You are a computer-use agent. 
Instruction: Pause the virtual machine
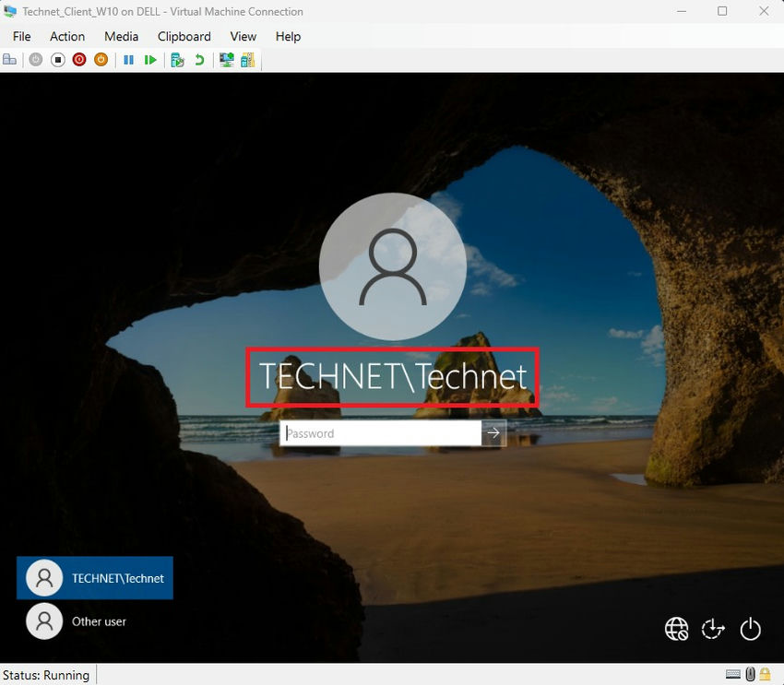[x=128, y=60]
